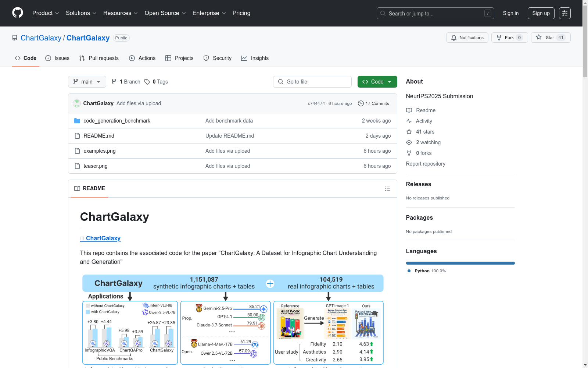588x368 pixels.
Task: Click the branch icon next to 1 Branch
Action: coord(114,82)
